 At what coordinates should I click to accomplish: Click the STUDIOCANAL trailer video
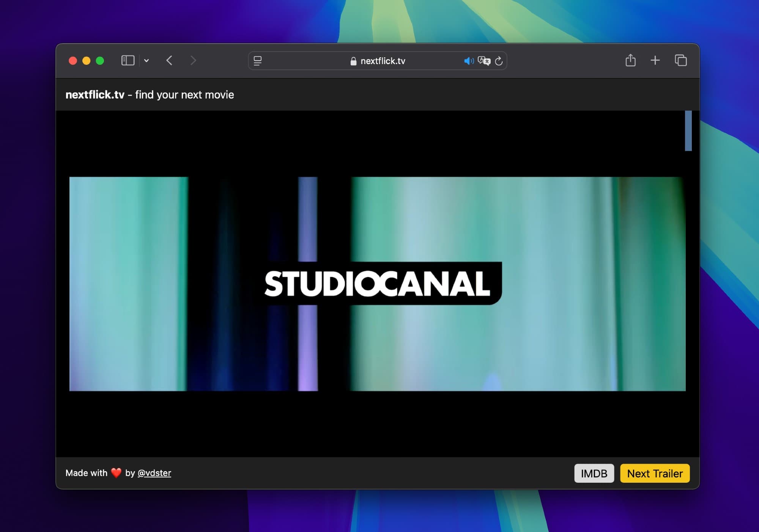click(377, 284)
